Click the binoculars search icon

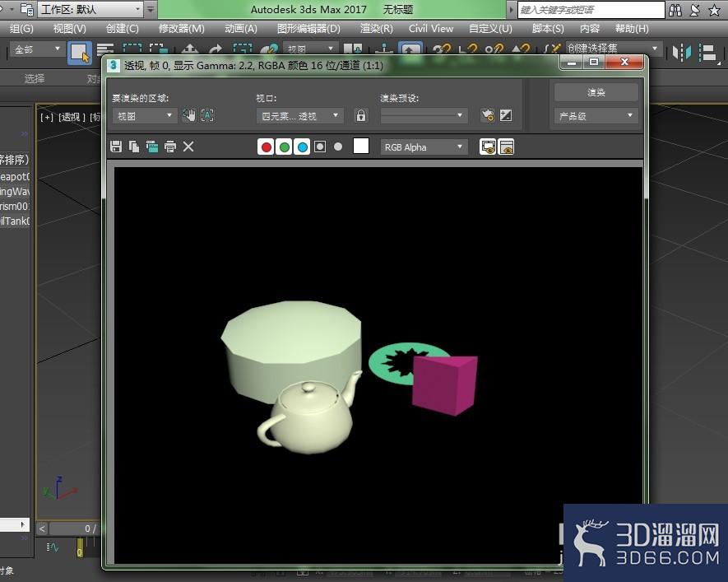675,10
